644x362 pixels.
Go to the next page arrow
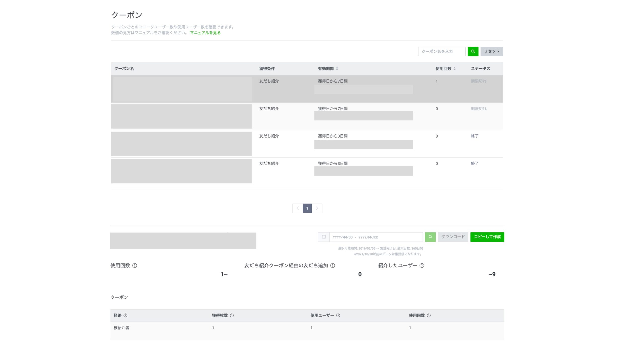pos(317,208)
